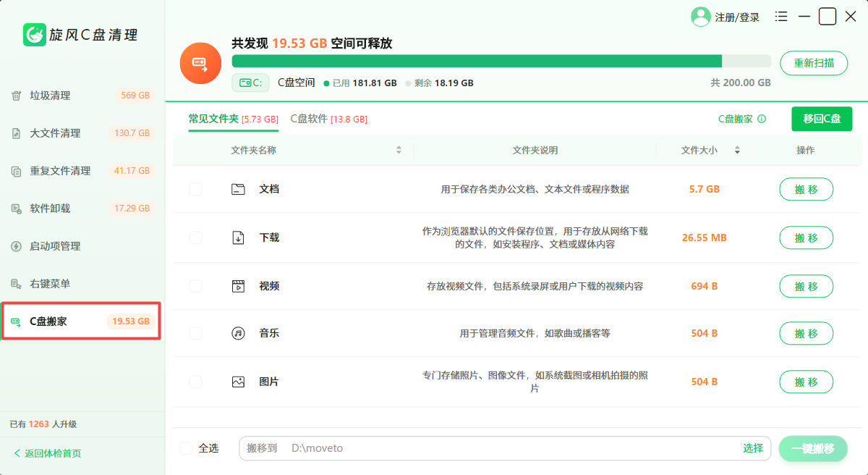Screen dimensions: 868x475
Task: Open 垃圾清理 in the sidebar
Action: point(82,96)
